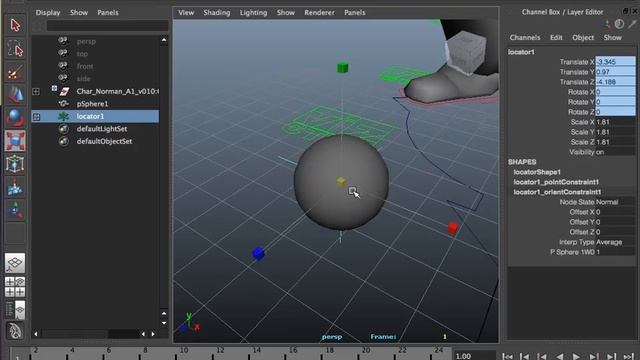Activate the Lasso select tool

click(15, 49)
